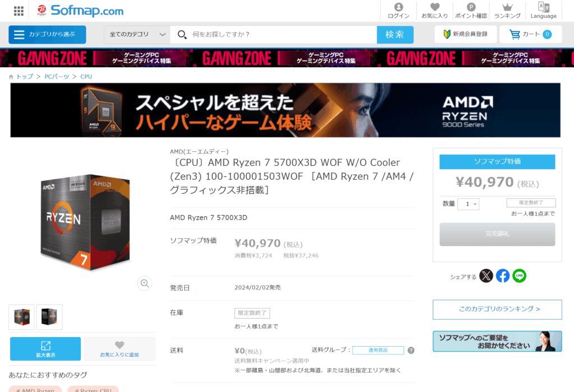Click the 拡大表示 enlarge button
574x392 pixels.
[45, 349]
